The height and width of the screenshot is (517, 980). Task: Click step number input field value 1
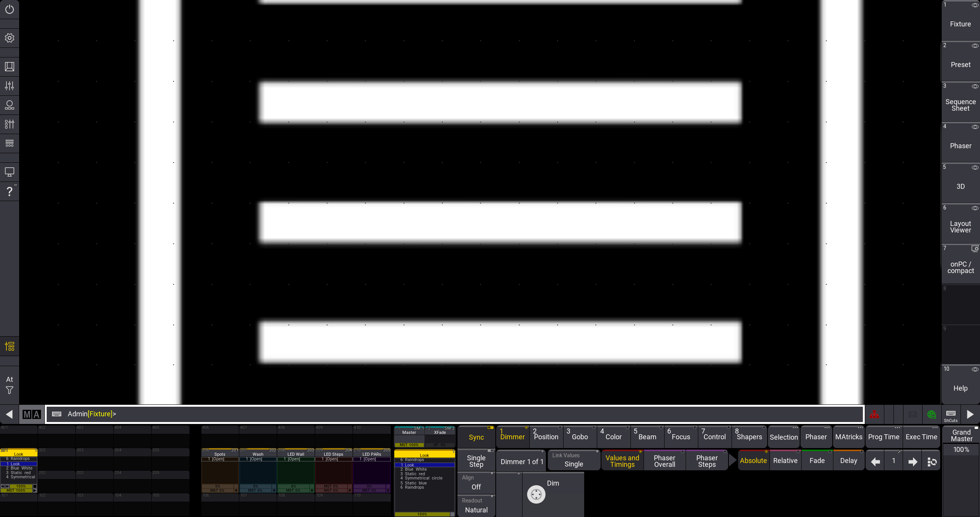(x=894, y=461)
